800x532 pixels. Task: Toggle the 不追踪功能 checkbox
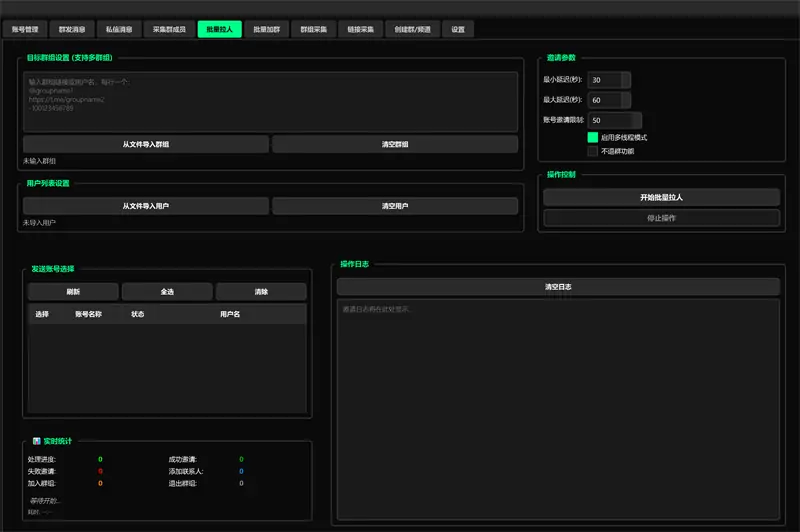593,151
